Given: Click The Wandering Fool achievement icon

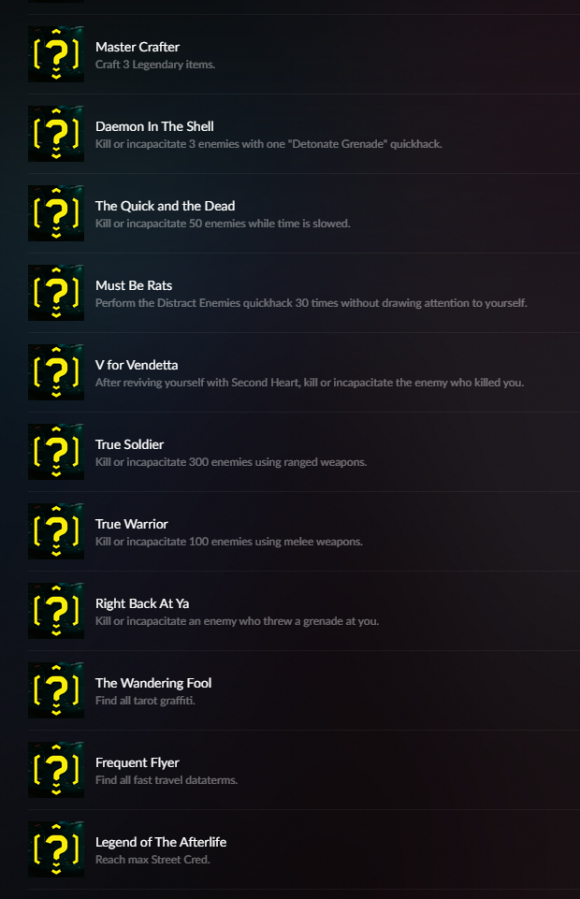Looking at the screenshot, I should click(x=56, y=690).
